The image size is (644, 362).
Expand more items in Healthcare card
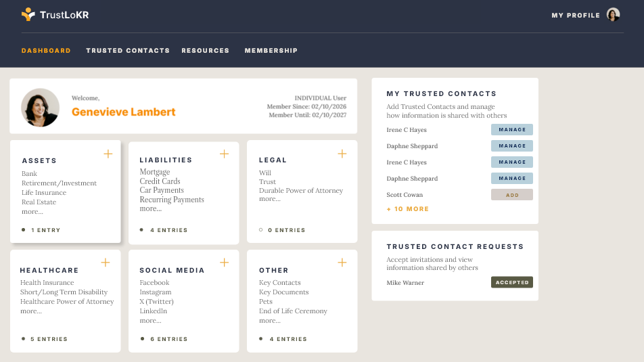tap(31, 311)
